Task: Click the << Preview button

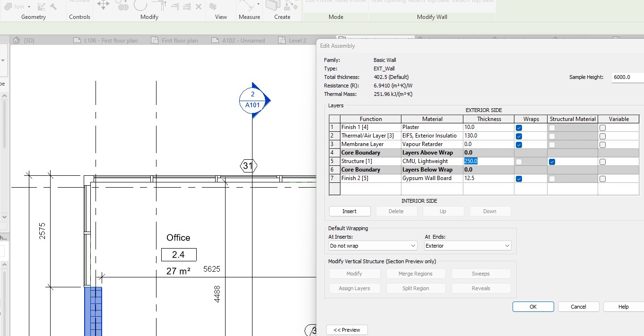Action: 347,330
